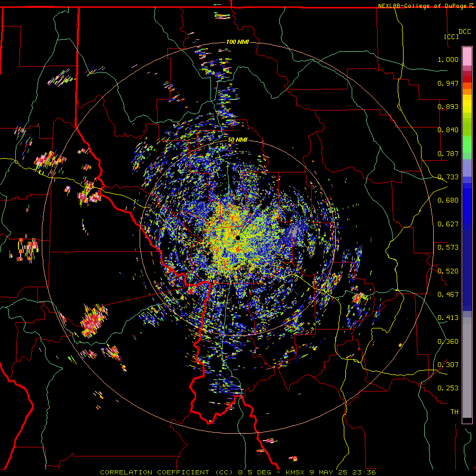Select the 0.947 scale value
The height and width of the screenshot is (476, 476).
pos(448,83)
